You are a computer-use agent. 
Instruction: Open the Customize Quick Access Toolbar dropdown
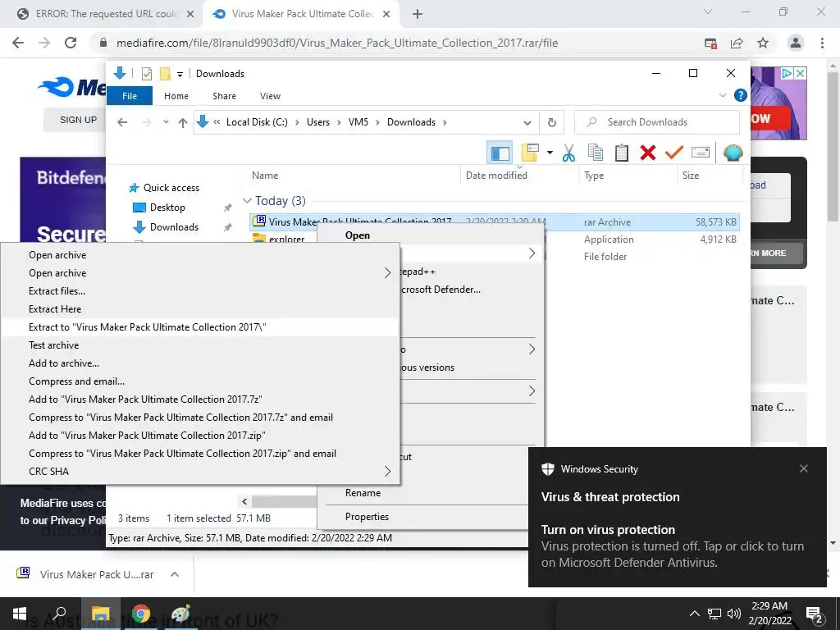click(x=180, y=74)
